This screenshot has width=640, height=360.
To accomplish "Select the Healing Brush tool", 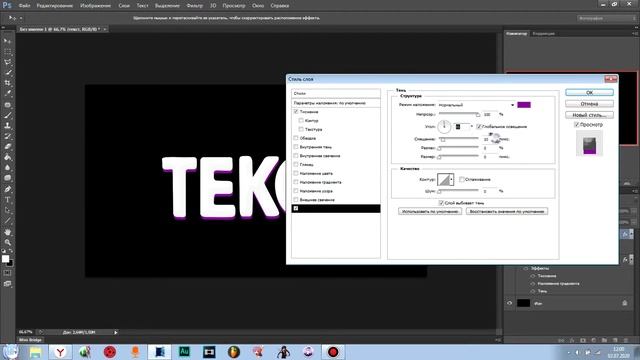I will pos(7,105).
